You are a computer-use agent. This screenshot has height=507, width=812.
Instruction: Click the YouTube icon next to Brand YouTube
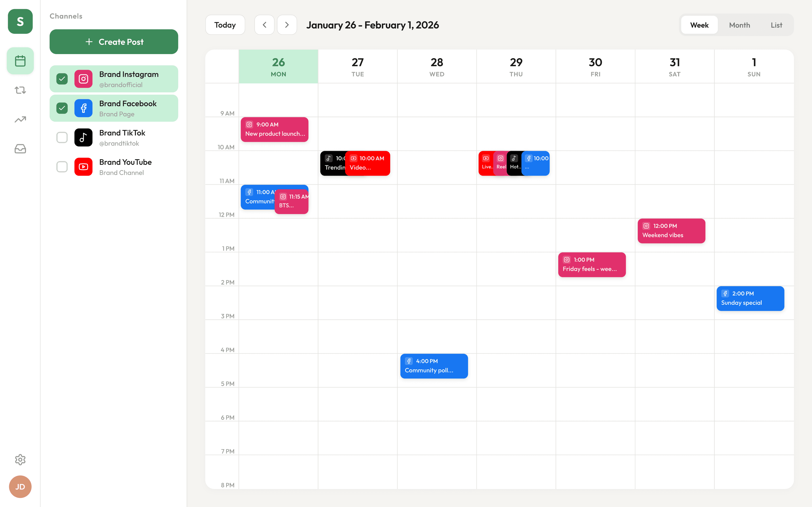[x=83, y=167]
